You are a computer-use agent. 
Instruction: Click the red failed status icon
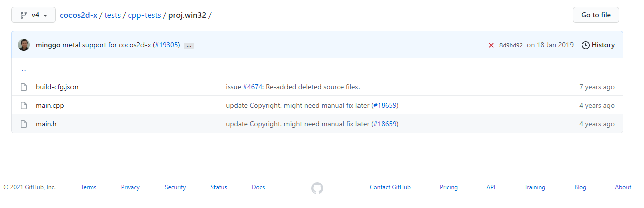click(491, 45)
